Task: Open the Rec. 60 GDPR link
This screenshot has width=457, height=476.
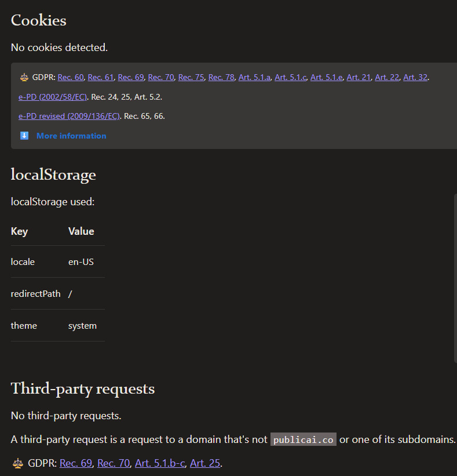Action: (71, 77)
